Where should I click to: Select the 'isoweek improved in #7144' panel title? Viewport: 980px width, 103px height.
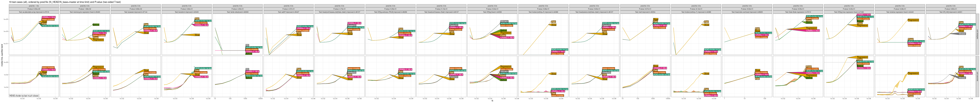point(136,12)
